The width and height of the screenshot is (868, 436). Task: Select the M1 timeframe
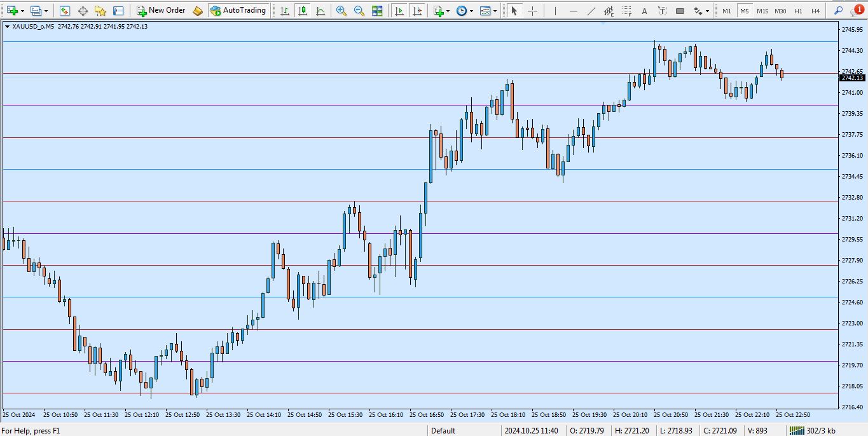(x=726, y=11)
